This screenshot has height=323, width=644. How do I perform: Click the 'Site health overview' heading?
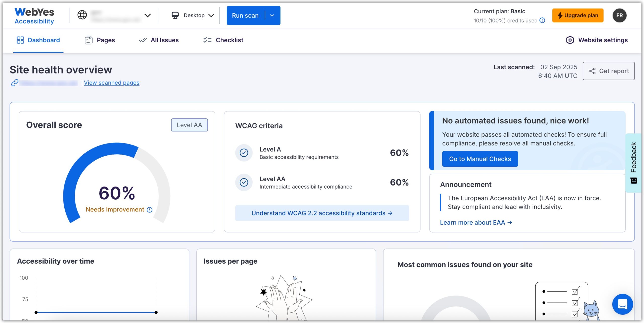pyautogui.click(x=61, y=70)
